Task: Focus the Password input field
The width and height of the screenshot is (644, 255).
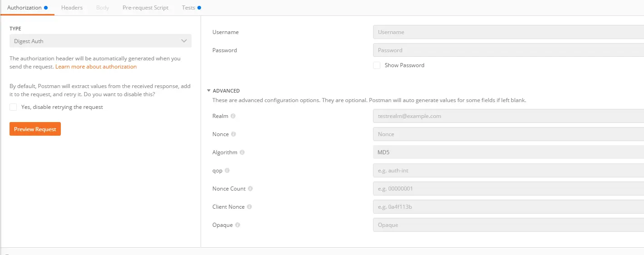Action: 508,50
